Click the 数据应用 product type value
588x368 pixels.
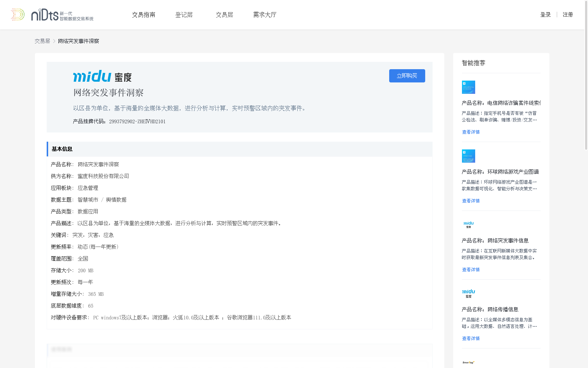point(88,212)
